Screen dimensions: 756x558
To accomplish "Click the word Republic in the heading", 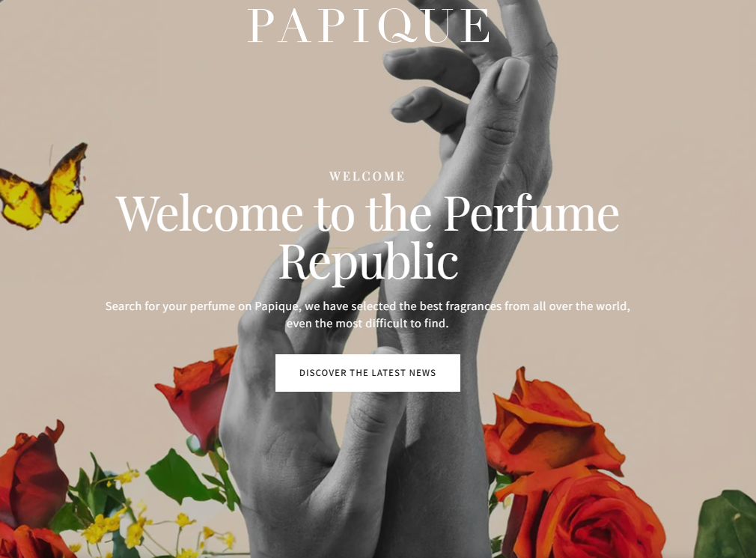I will [368, 261].
